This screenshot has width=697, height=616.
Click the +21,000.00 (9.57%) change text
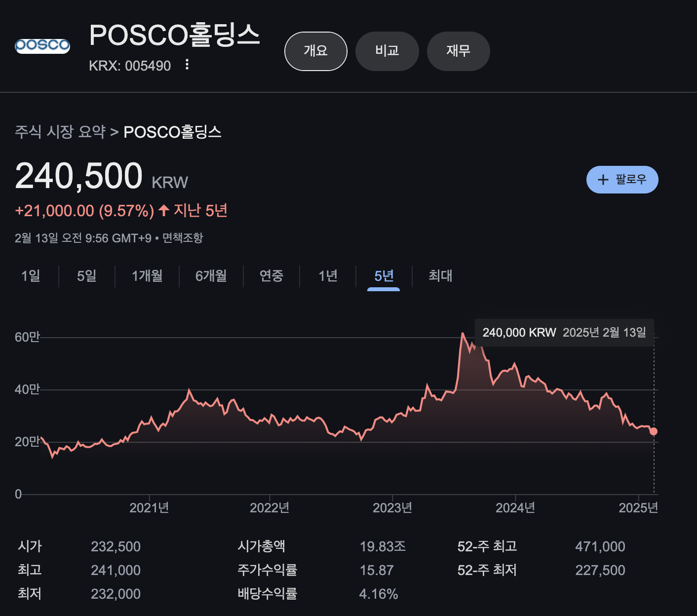click(84, 211)
